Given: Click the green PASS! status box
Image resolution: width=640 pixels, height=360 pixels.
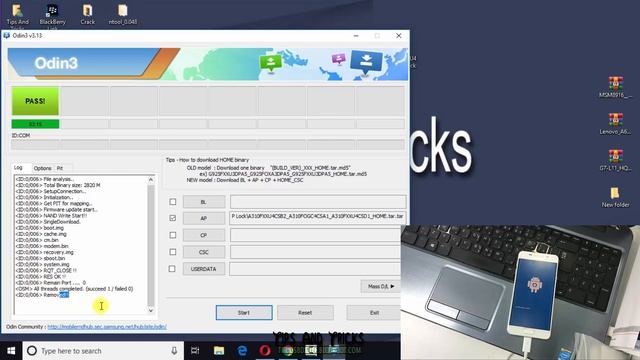Looking at the screenshot, I should click(35, 101).
